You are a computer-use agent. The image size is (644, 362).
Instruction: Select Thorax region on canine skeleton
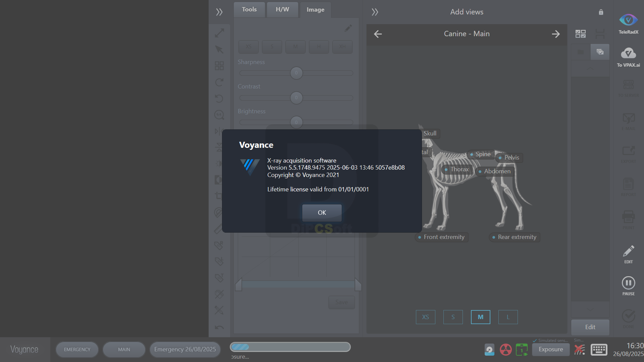pyautogui.click(x=457, y=170)
